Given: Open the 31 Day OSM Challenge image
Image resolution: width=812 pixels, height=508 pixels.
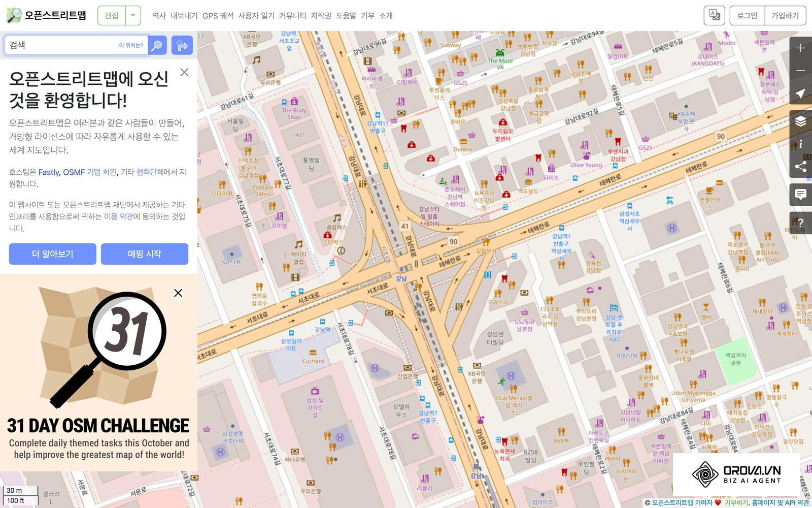Looking at the screenshot, I should coord(98,373).
